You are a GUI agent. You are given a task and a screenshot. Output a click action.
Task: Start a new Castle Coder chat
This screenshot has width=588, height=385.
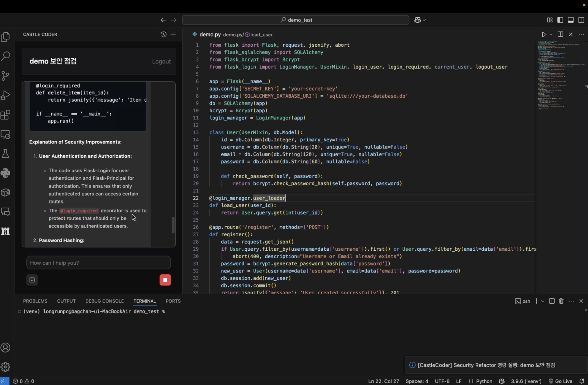173,34
